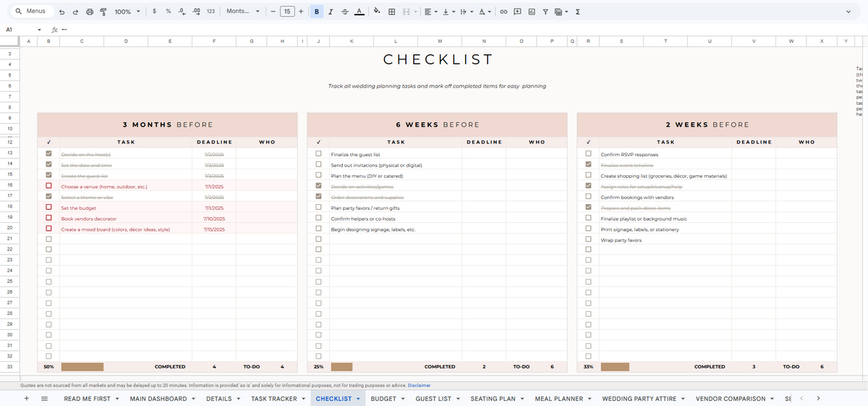Click the formula bar
The width and height of the screenshot is (868, 406).
(x=463, y=30)
